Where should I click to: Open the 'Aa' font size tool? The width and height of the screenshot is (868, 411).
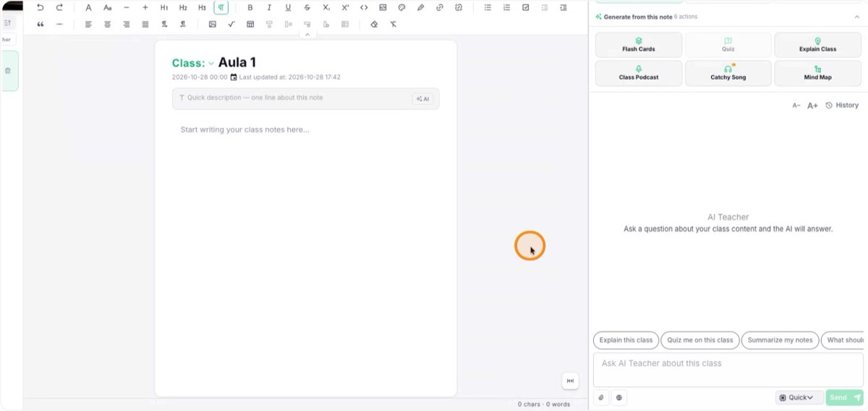(107, 7)
